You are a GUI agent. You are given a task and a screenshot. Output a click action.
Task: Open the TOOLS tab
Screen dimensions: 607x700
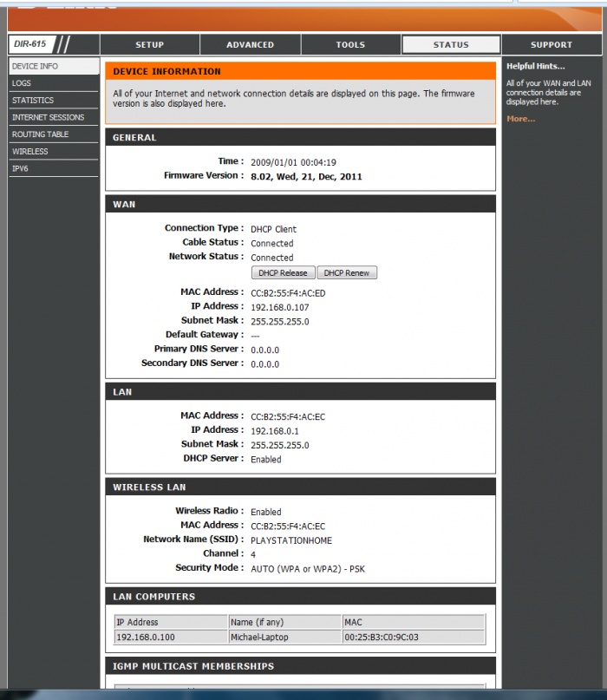point(350,44)
